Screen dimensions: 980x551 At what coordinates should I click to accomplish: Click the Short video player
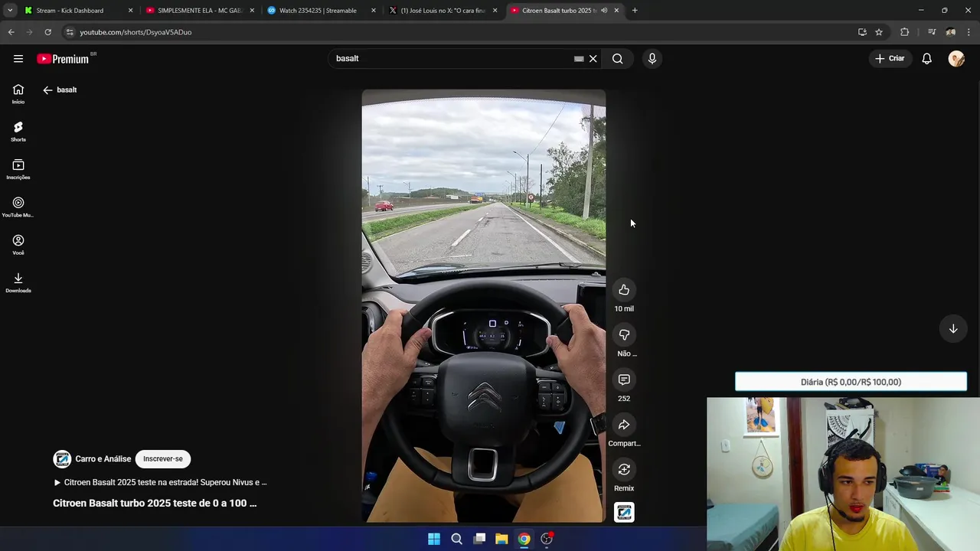[x=484, y=306]
